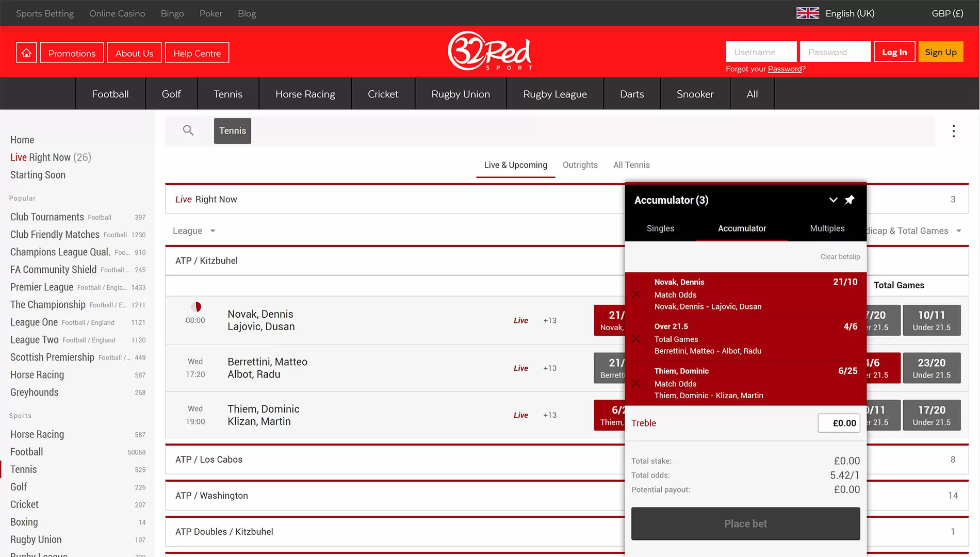Focus the Username input field

(761, 52)
